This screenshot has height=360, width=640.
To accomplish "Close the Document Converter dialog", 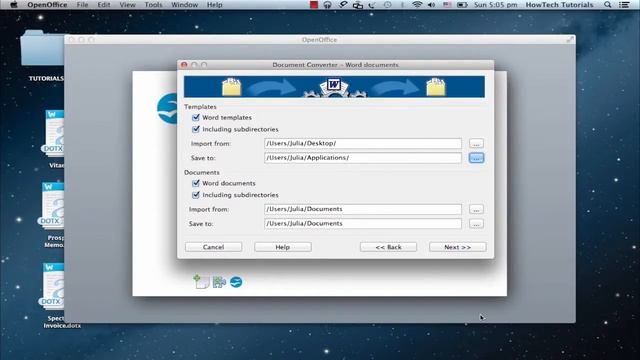I will click(x=184, y=65).
